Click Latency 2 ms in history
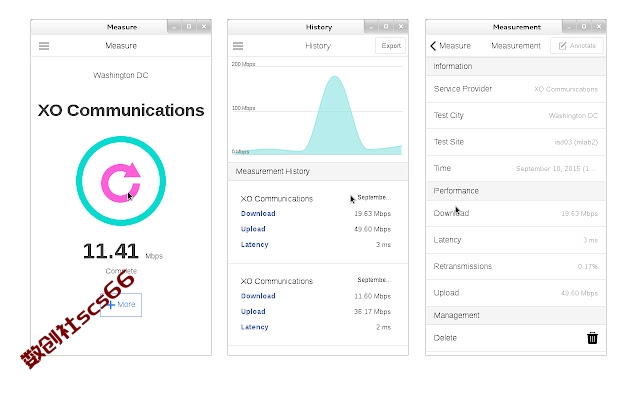This screenshot has width=640, height=400. [x=316, y=327]
